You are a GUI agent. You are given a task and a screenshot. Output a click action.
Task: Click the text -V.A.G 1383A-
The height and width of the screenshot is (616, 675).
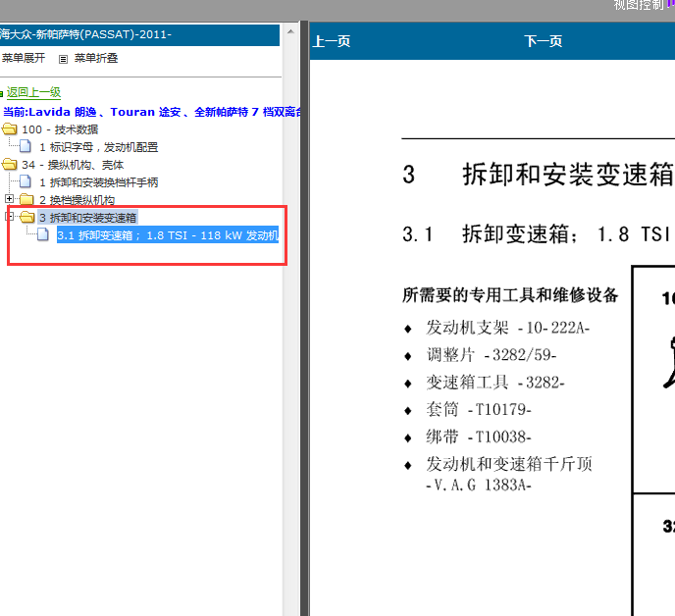[479, 486]
